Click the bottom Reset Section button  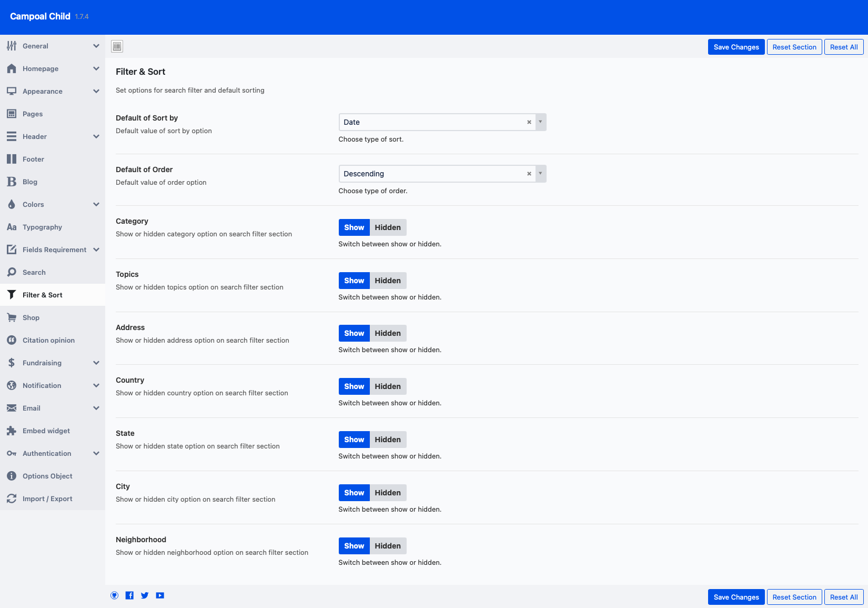794,597
